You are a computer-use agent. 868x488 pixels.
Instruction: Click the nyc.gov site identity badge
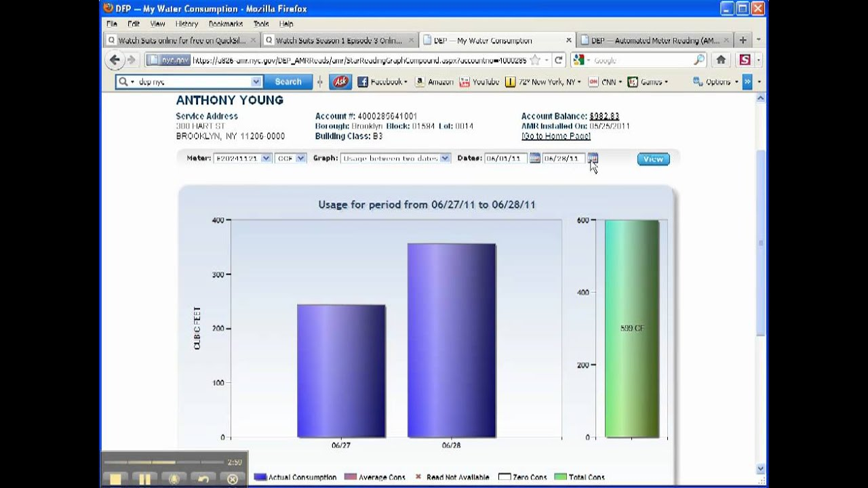(167, 60)
